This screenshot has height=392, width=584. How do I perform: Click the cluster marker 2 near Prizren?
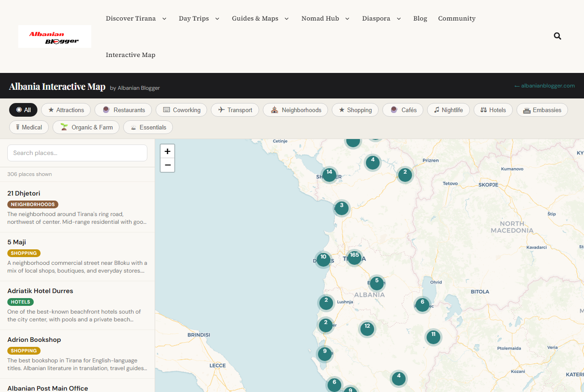(x=405, y=175)
